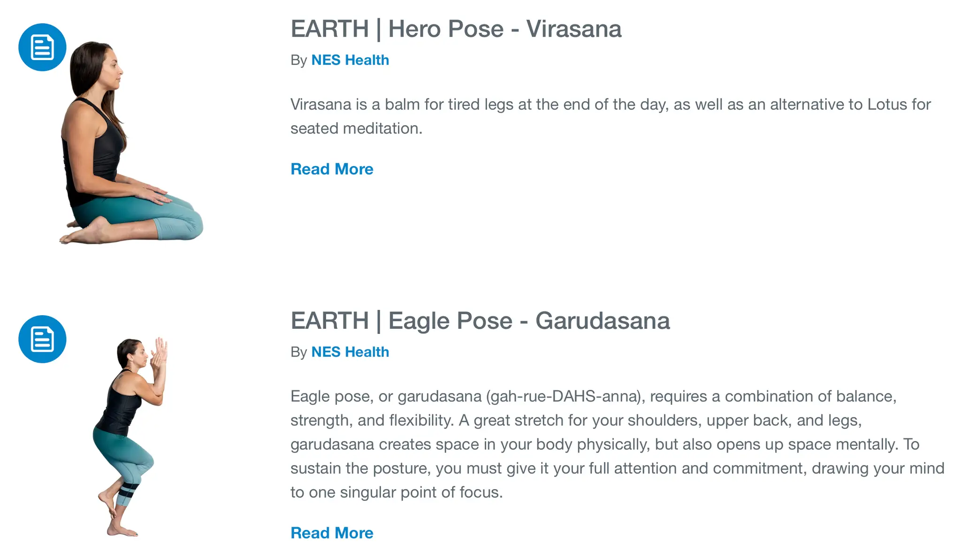This screenshot has width=961, height=560.
Task: Open the "EARTH | Eagle Pose - Garudasana" title
Action: tap(480, 321)
